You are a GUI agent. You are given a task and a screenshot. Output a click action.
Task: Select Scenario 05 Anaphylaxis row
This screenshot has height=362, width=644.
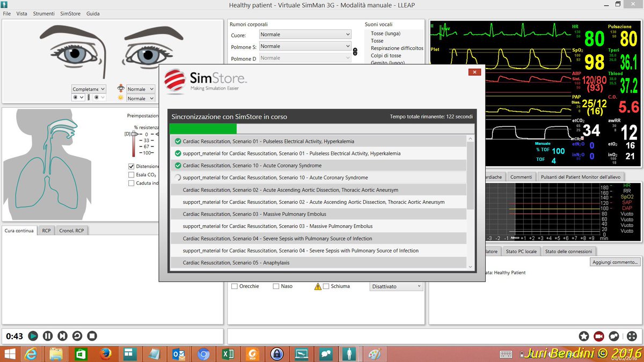click(x=319, y=263)
